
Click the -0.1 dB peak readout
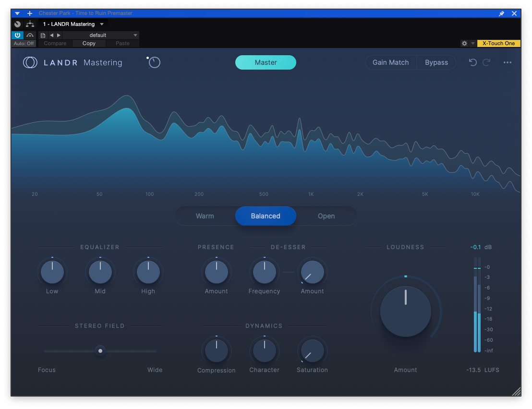[481, 247]
